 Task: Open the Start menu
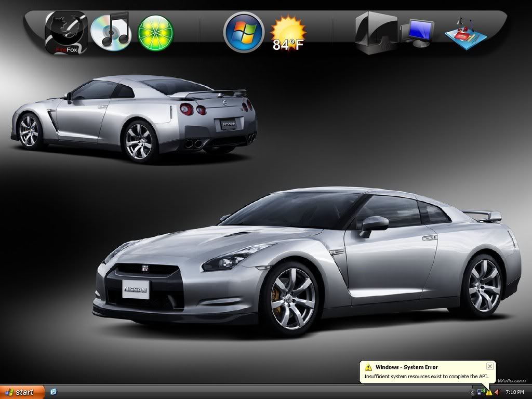[x=20, y=392]
